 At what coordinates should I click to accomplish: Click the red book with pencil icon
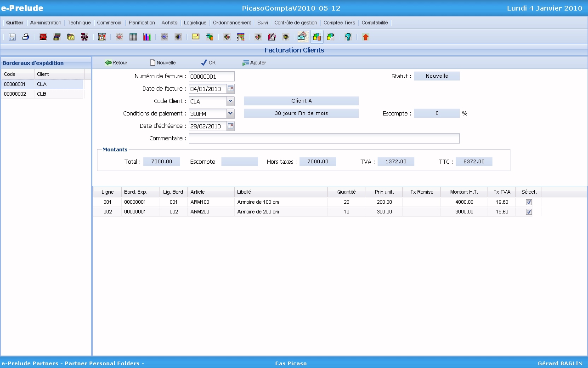[272, 37]
